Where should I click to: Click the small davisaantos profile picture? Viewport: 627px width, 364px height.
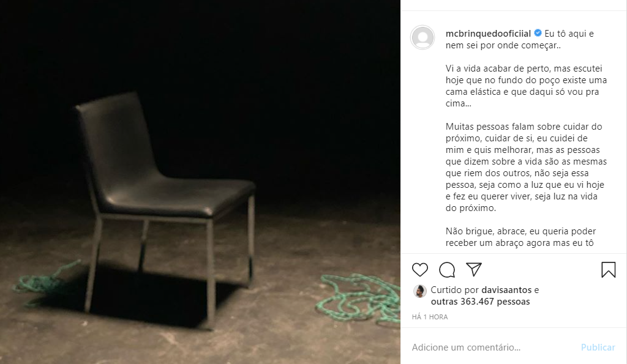[420, 291]
